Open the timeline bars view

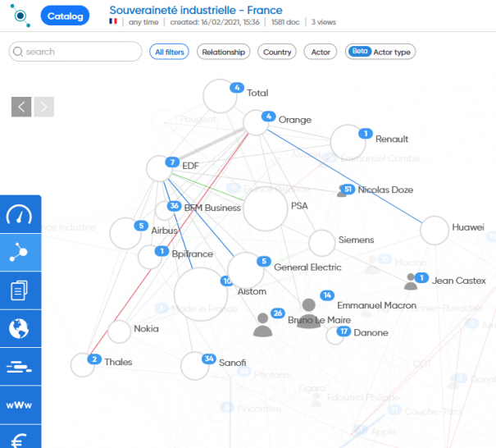[x=20, y=367]
